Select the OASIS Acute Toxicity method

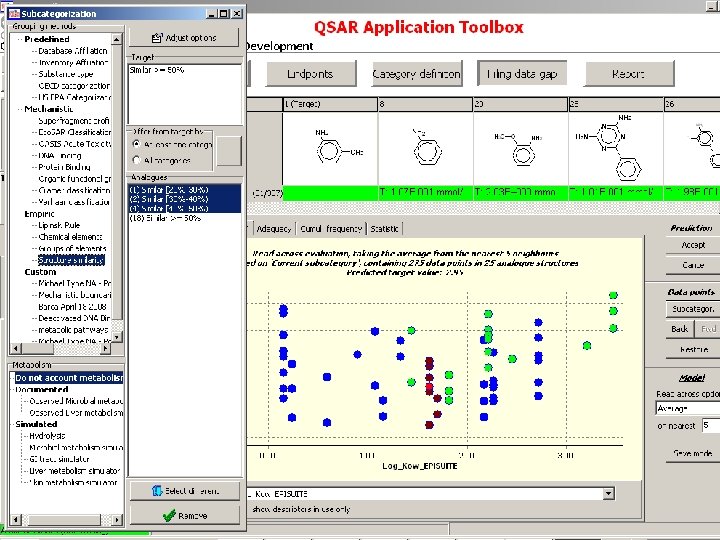point(74,144)
